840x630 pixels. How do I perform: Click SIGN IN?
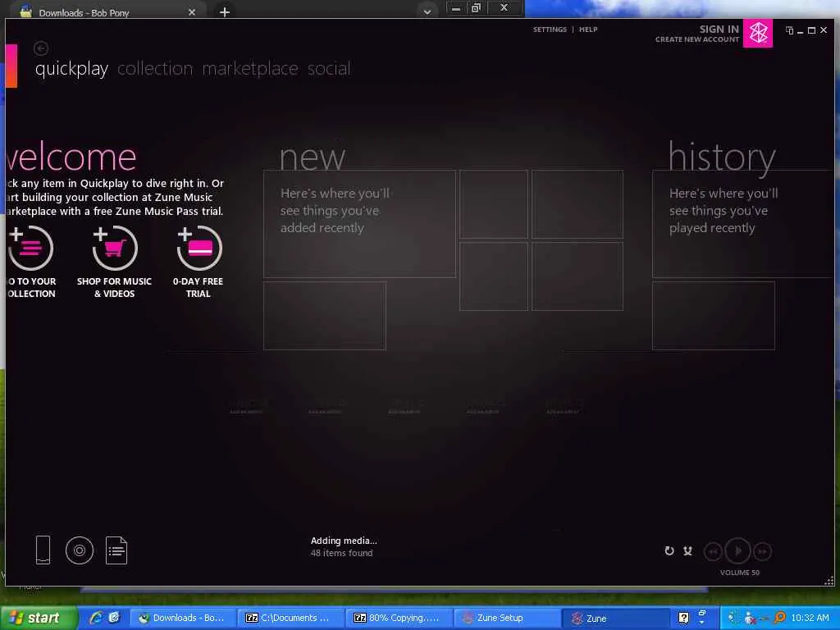click(x=719, y=29)
